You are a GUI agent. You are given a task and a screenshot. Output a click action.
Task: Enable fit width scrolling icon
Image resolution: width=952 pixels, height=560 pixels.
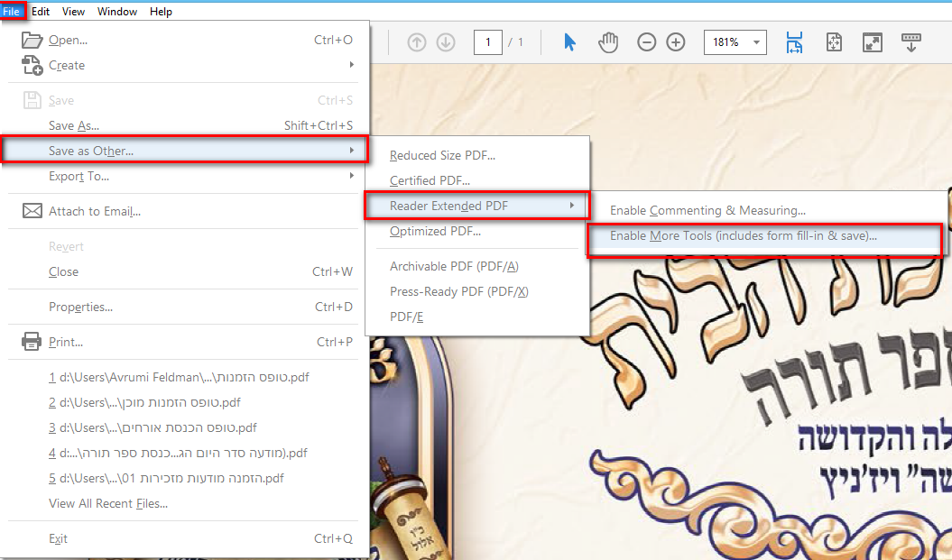click(x=794, y=42)
